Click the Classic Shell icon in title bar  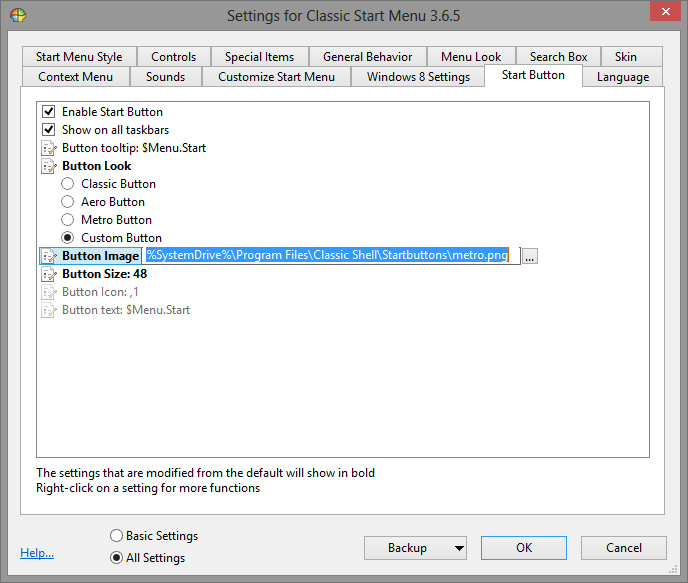point(18,15)
